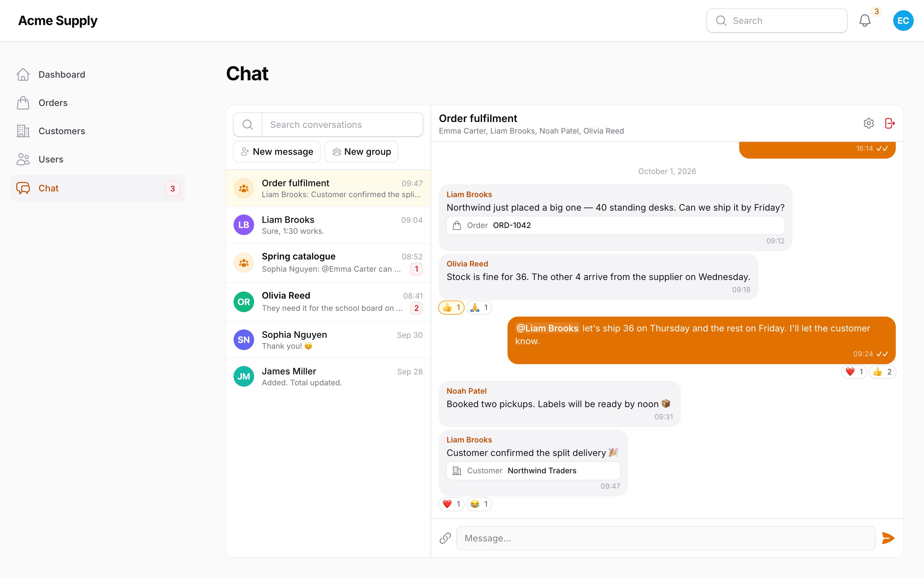
Task: Click the laughing emoji reaction
Action: pyautogui.click(x=479, y=504)
